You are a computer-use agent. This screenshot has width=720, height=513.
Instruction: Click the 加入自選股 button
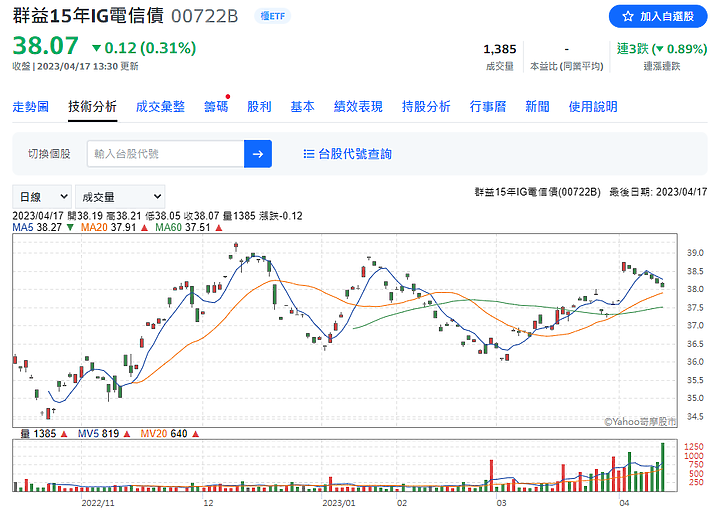pyautogui.click(x=658, y=17)
